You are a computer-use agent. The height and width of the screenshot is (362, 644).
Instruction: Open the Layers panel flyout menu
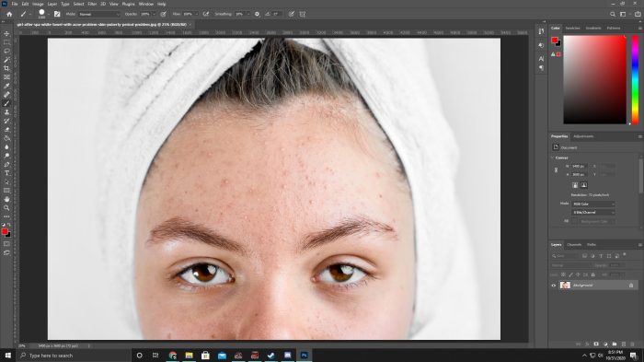639,245
